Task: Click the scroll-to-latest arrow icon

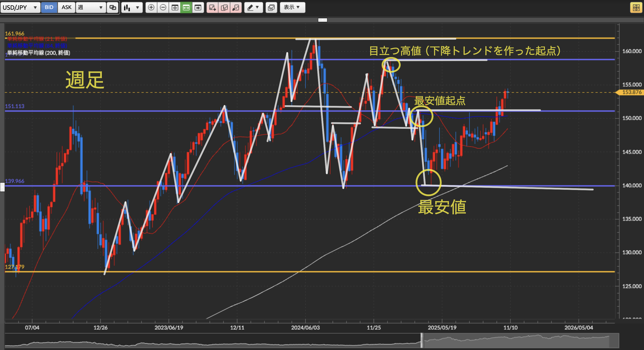Action: pos(198,7)
